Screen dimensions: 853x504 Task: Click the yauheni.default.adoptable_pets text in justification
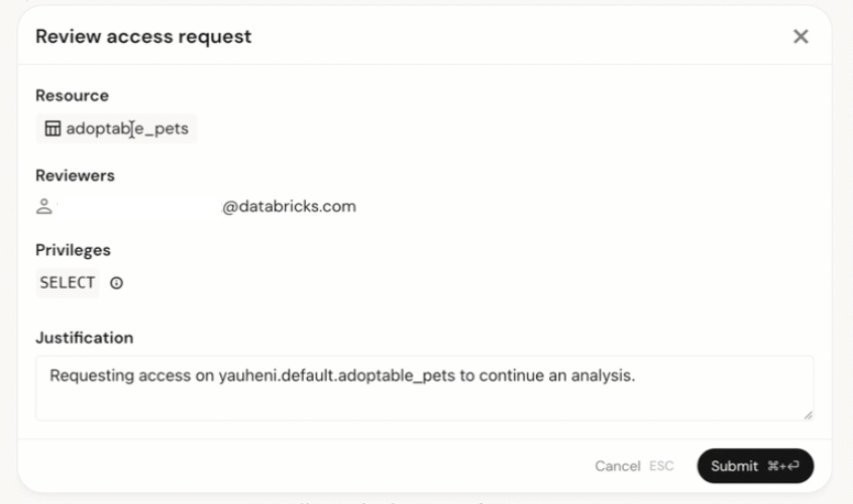tap(337, 376)
